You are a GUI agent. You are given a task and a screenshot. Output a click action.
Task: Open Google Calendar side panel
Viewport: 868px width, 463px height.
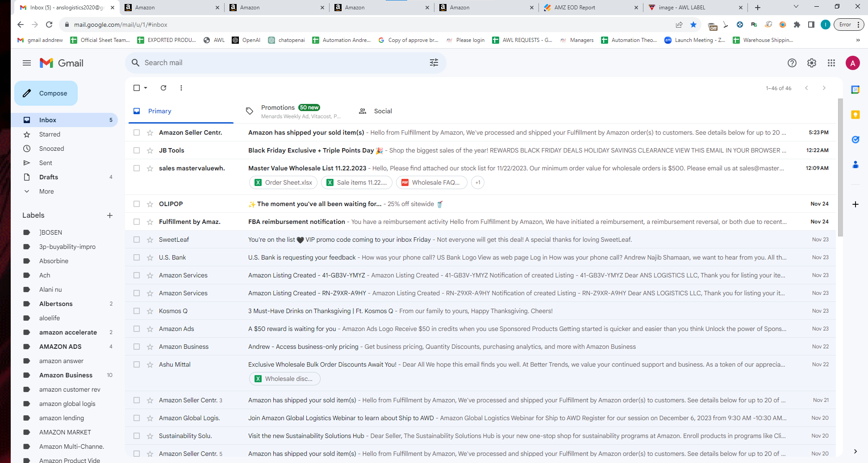(855, 90)
